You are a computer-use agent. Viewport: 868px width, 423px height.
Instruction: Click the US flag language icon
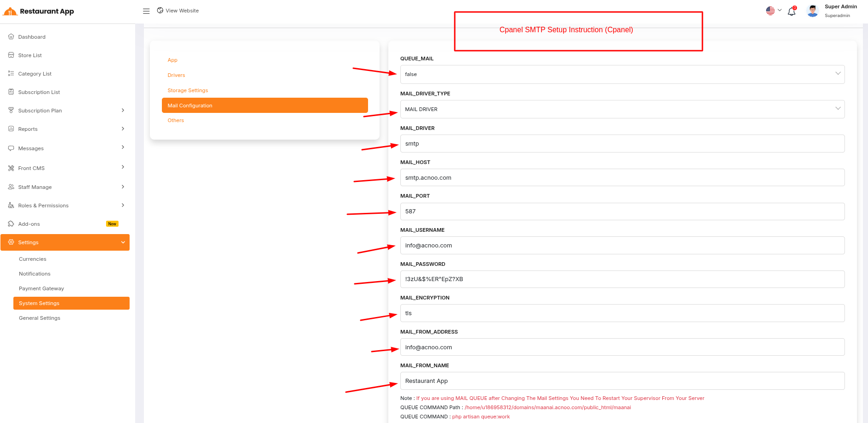pyautogui.click(x=770, y=11)
